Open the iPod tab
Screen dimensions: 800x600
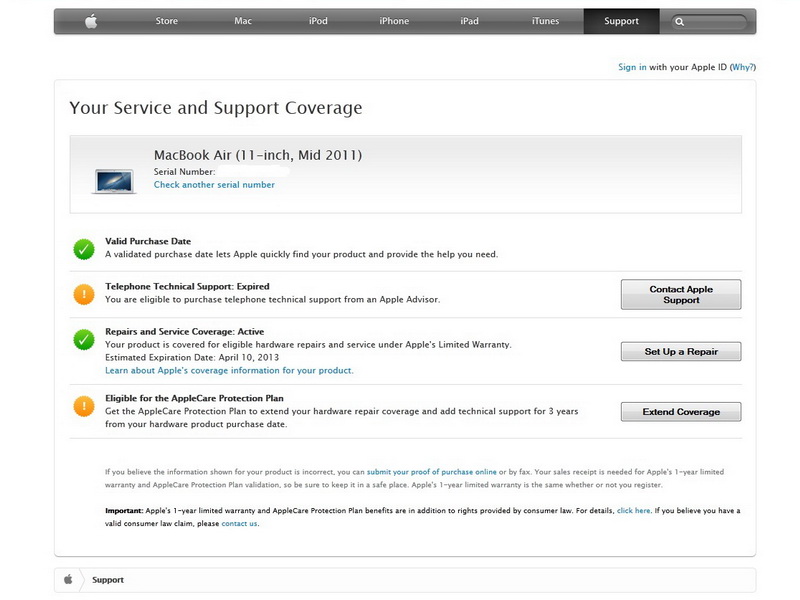(318, 21)
